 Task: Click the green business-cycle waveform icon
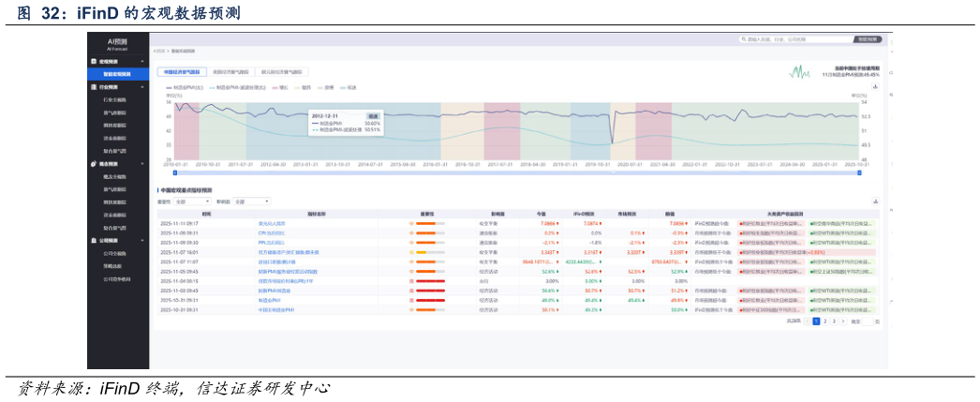tap(799, 71)
